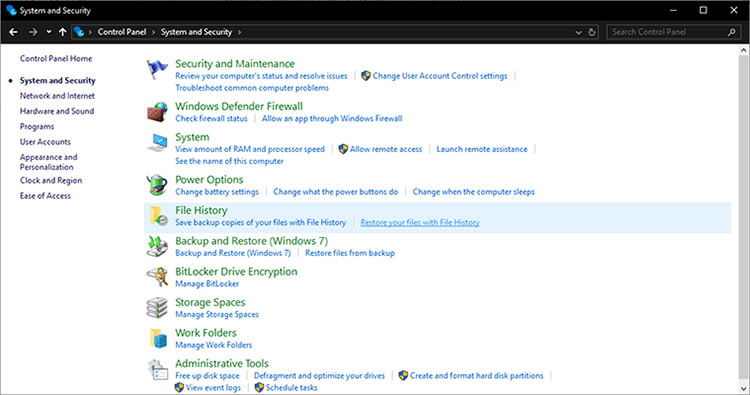Click Restore files from backup
Image resolution: width=750 pixels, height=395 pixels.
[350, 253]
